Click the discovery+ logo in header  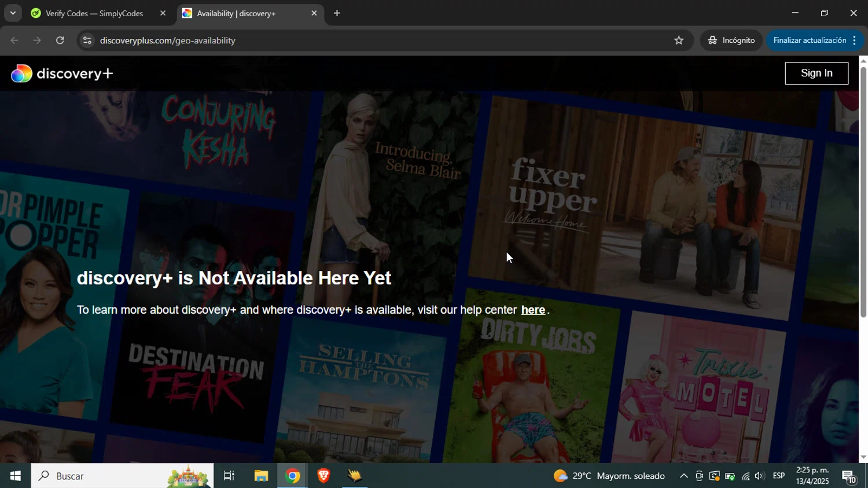pos(62,74)
